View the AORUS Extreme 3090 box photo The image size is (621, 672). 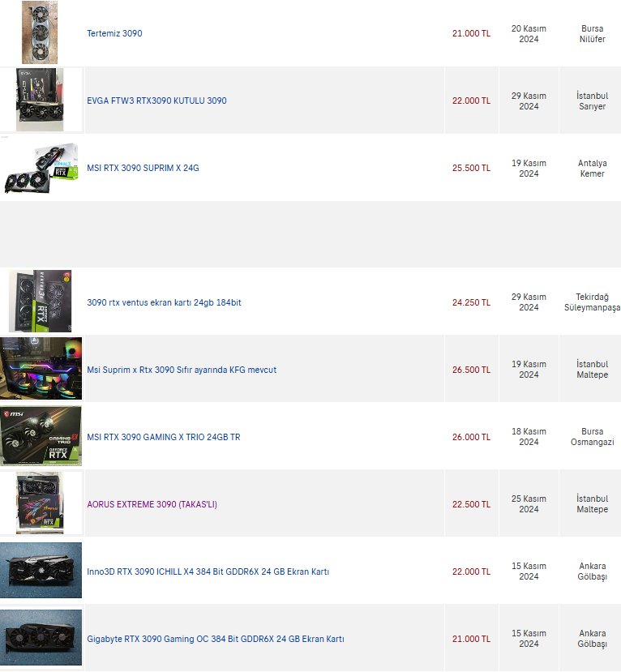pyautogui.click(x=40, y=503)
